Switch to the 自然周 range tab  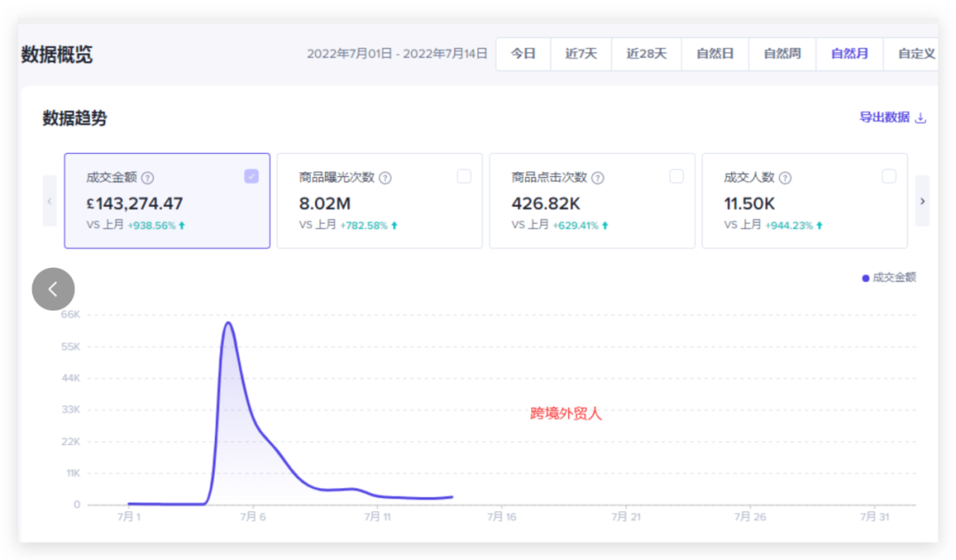pyautogui.click(x=783, y=54)
